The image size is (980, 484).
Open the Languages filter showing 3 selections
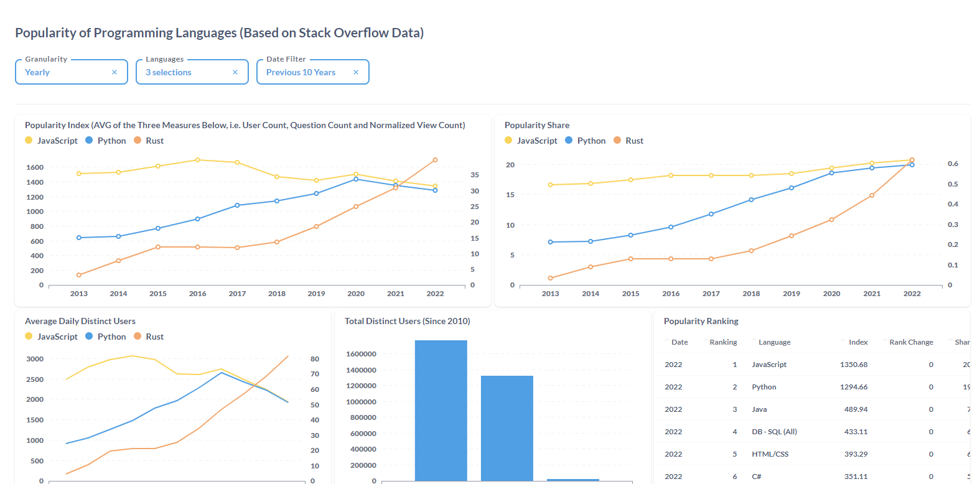click(192, 72)
